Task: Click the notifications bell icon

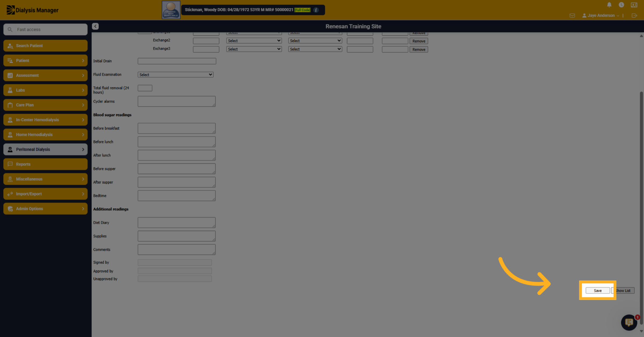Action: point(609,5)
